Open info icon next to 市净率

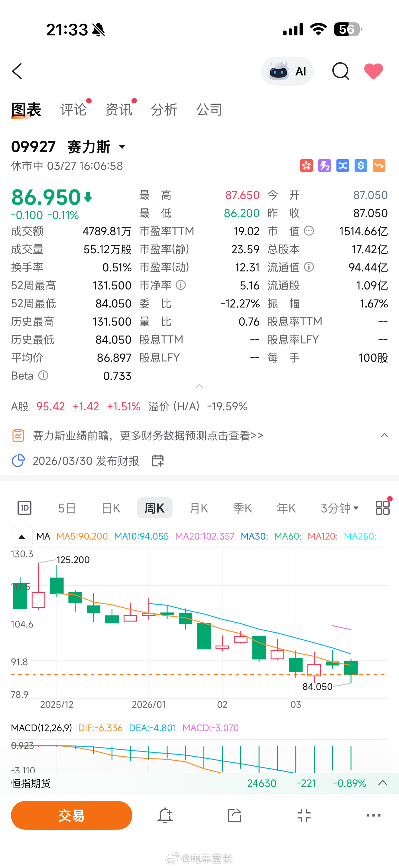tap(181, 285)
